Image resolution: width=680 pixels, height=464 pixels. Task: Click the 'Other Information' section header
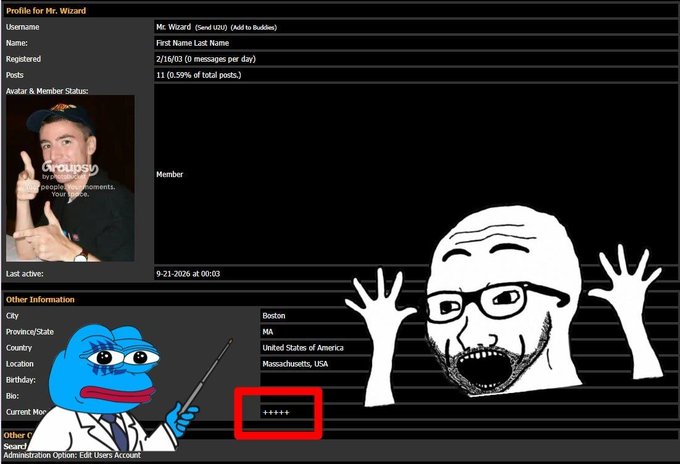coord(40,300)
